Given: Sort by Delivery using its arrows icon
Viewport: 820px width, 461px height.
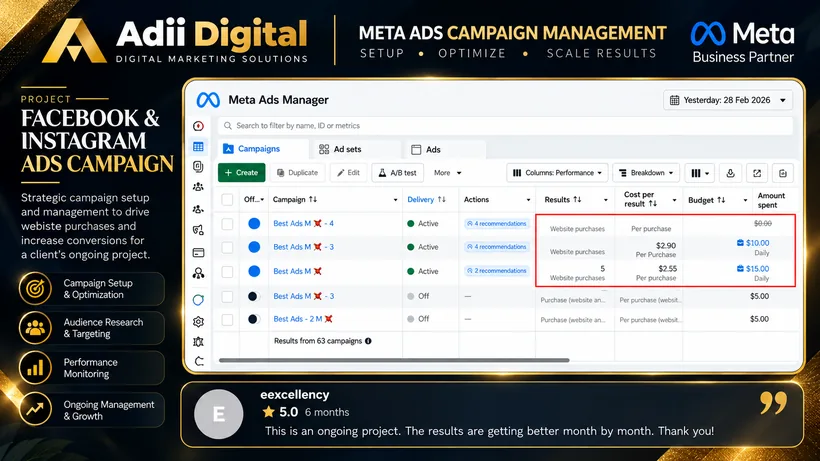Looking at the screenshot, I should [441, 199].
